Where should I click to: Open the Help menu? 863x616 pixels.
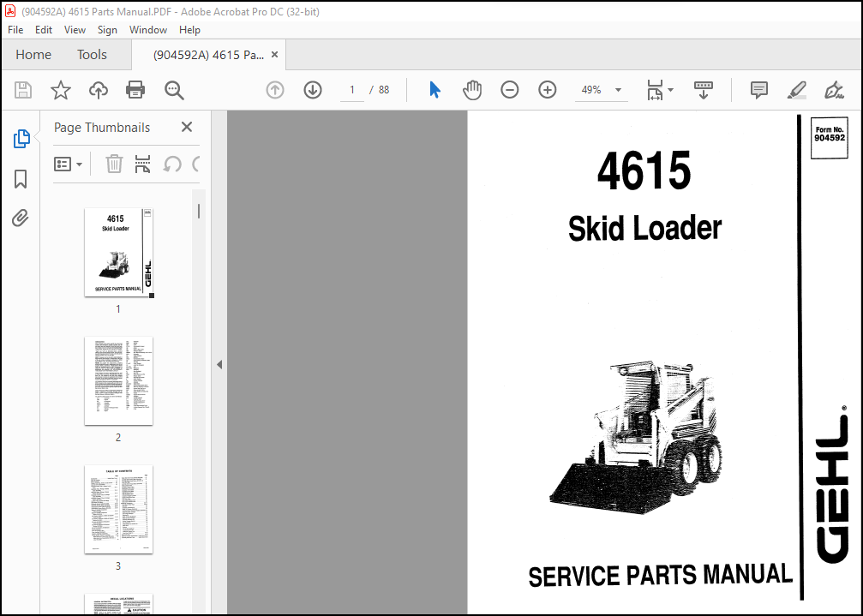point(189,30)
